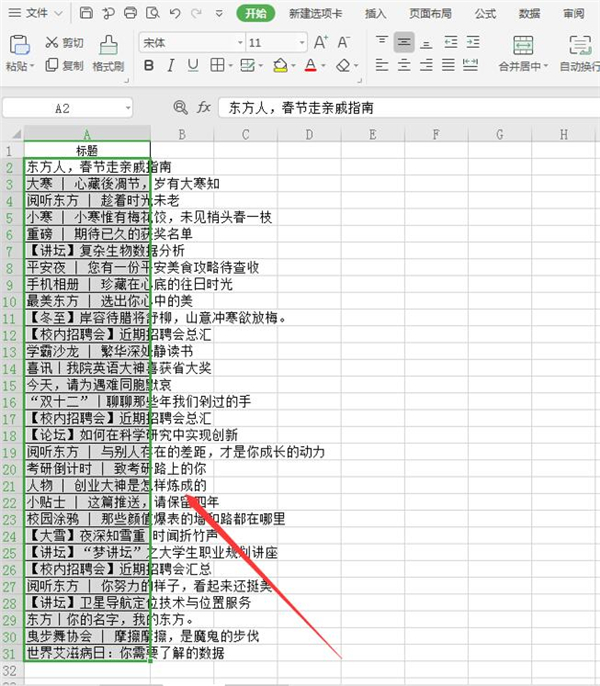Click the Cut (剪切) scissors button
The height and width of the screenshot is (686, 600).
click(x=64, y=42)
